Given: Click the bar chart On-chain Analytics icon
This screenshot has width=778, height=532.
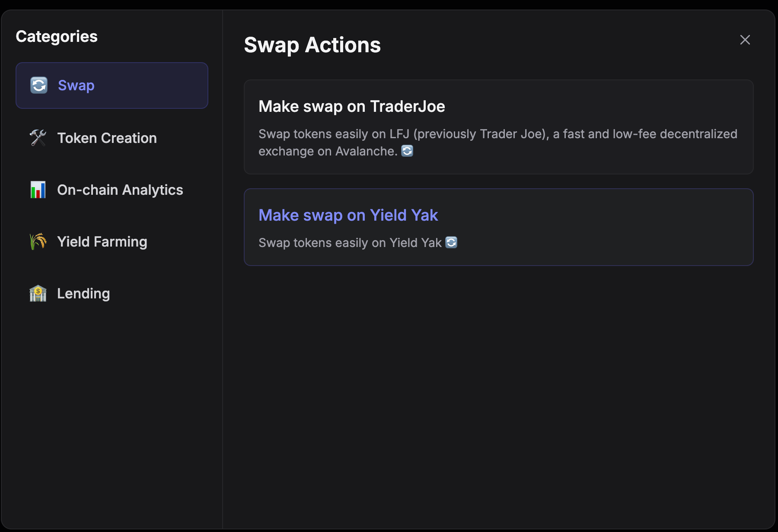Looking at the screenshot, I should coord(38,190).
